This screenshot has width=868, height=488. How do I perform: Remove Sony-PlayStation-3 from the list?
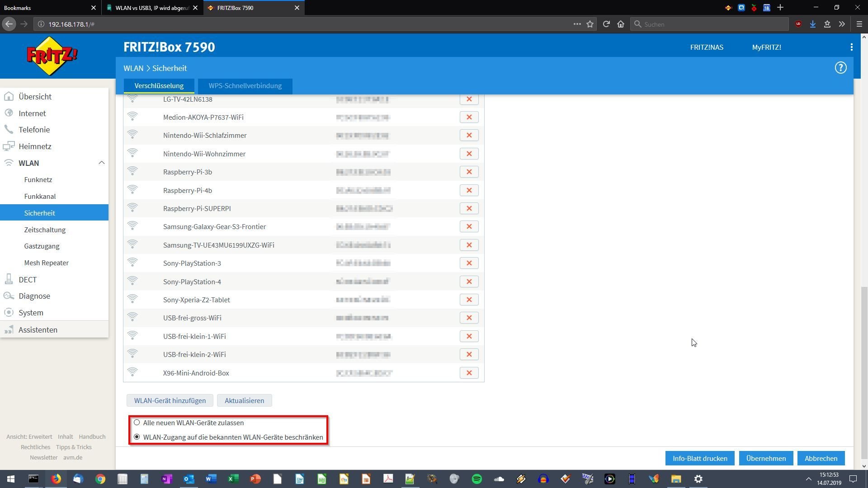[469, 263]
